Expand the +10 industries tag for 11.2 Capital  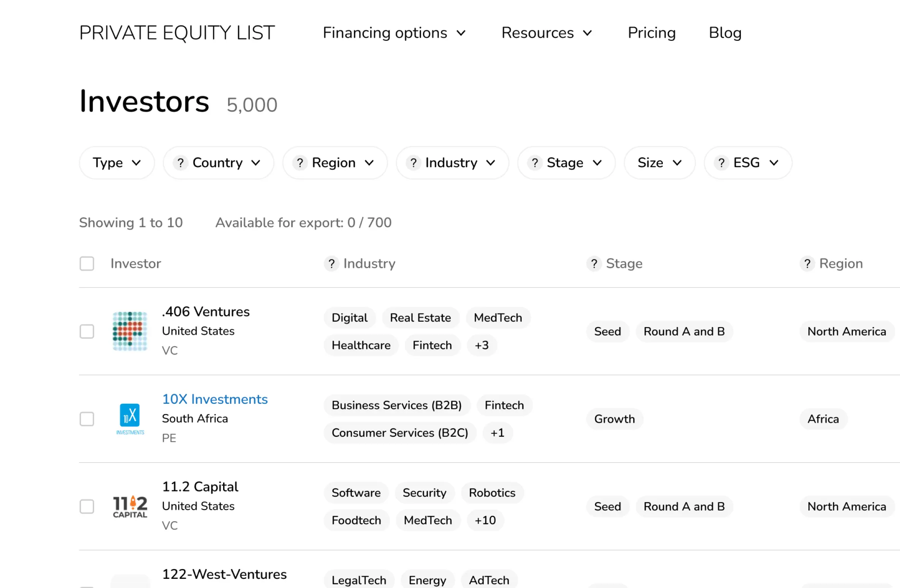(485, 520)
